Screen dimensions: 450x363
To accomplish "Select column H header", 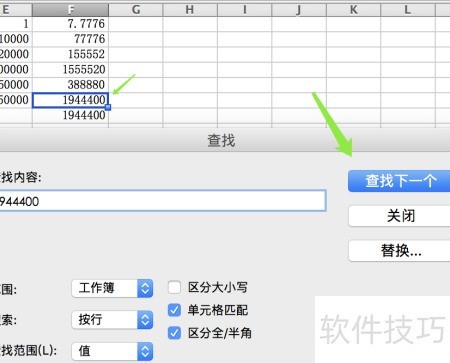I will tap(190, 10).
